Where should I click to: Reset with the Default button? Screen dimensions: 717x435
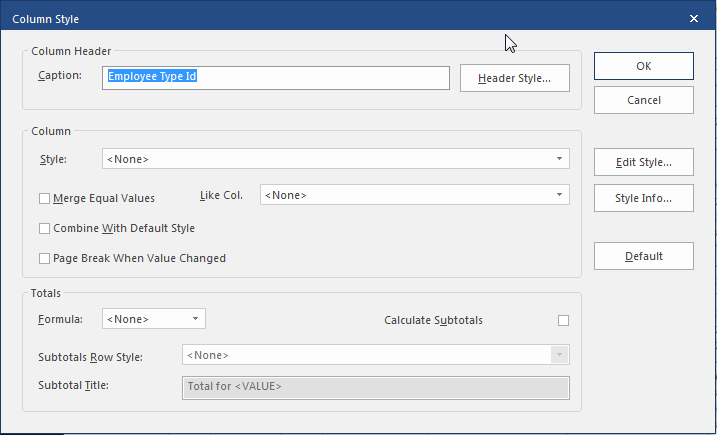(643, 256)
